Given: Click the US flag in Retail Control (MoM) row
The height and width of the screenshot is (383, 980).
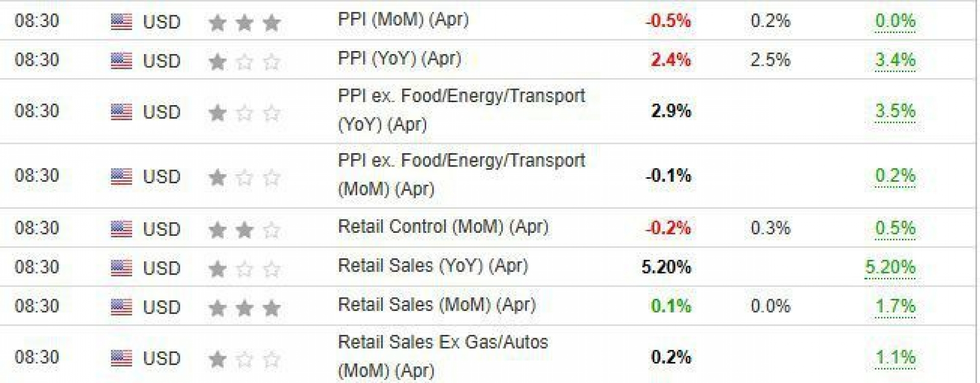Looking at the screenshot, I should coord(121,229).
